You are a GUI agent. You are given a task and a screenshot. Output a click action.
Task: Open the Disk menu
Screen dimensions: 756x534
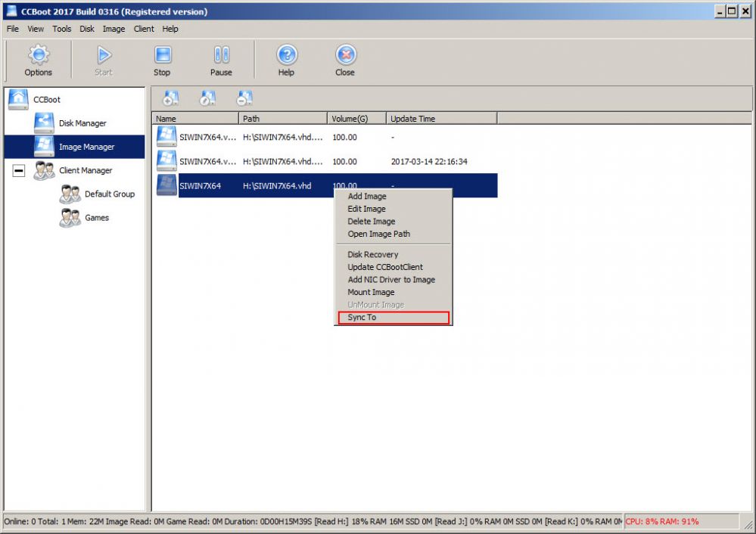(87, 29)
